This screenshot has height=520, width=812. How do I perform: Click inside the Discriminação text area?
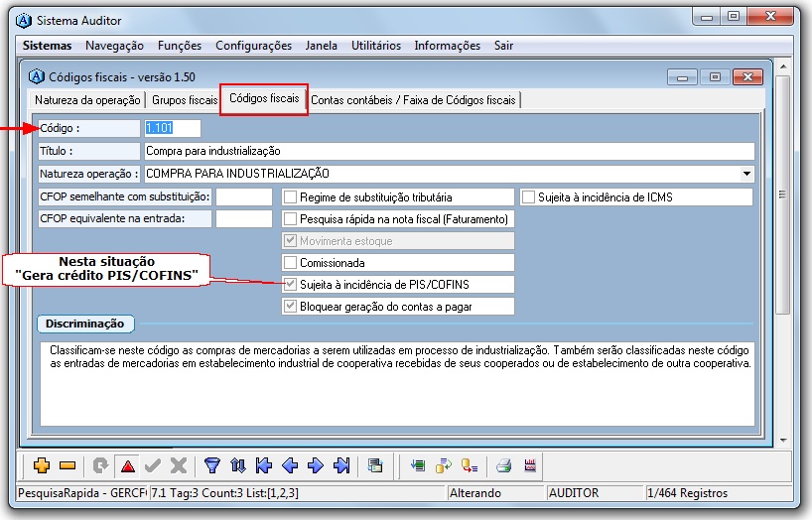[397, 383]
